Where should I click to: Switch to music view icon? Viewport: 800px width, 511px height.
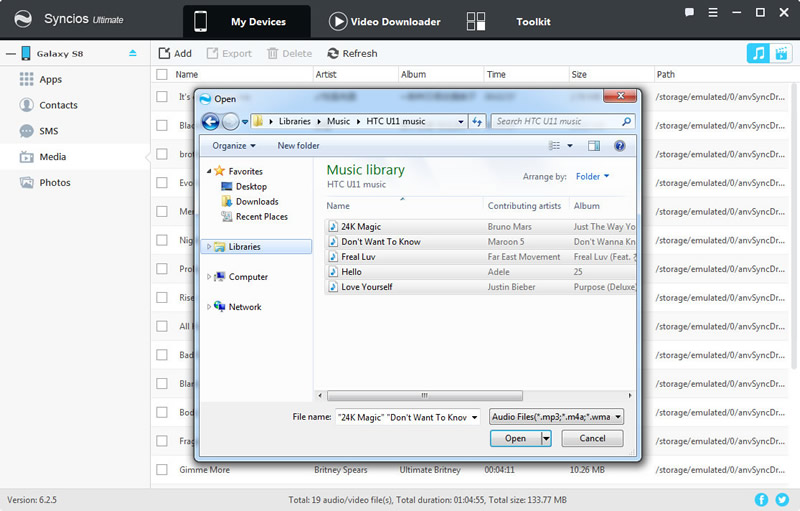click(x=758, y=53)
